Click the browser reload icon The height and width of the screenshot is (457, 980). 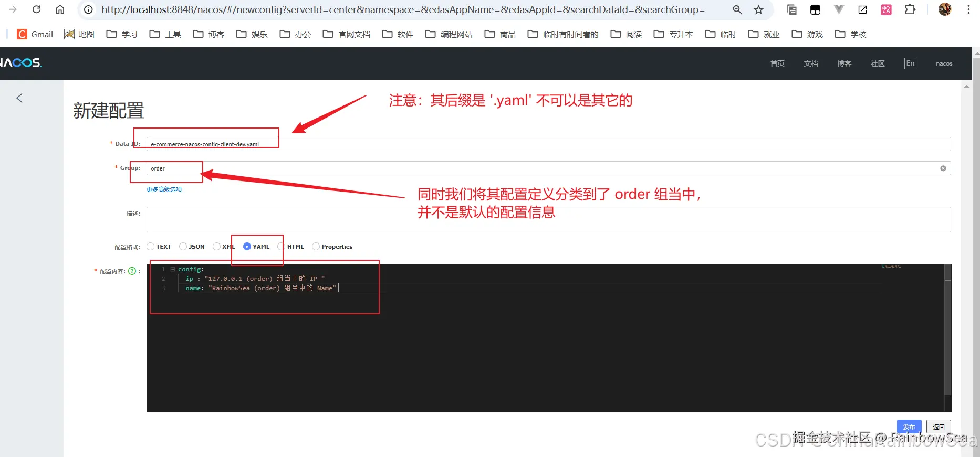[x=36, y=9]
